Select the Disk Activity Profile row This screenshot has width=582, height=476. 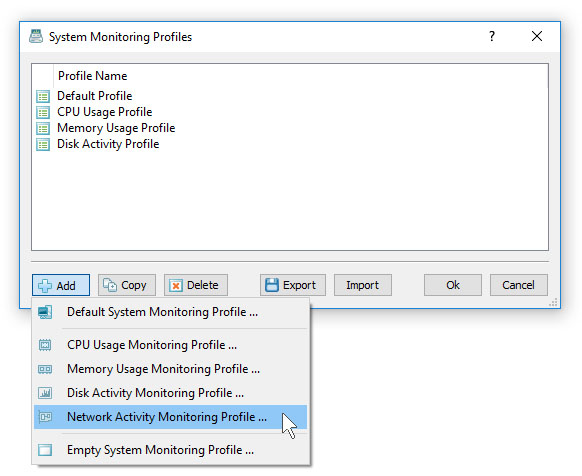coord(290,144)
